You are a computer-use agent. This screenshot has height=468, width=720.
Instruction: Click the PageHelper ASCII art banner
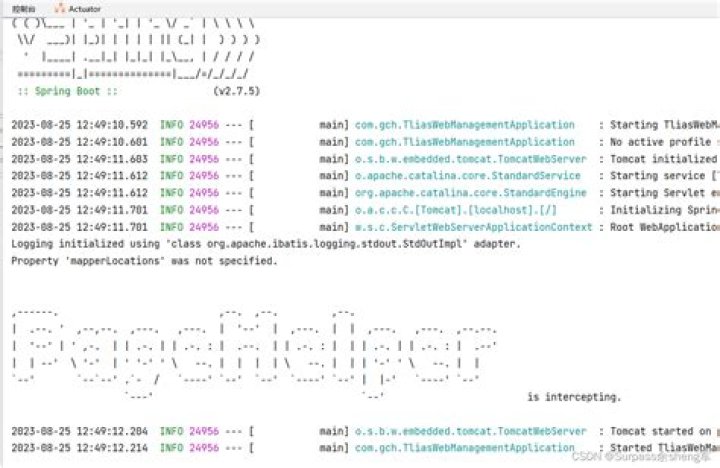pyautogui.click(x=254, y=354)
